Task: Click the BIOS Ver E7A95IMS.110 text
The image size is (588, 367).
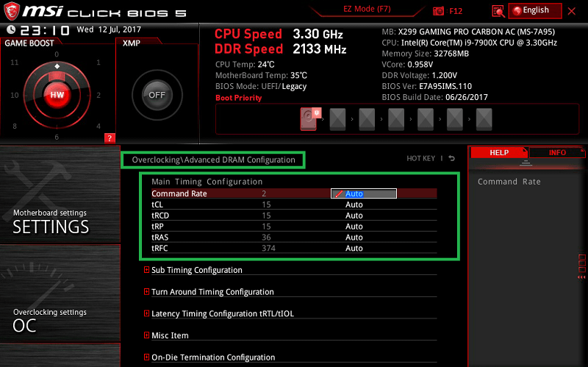Action: click(x=427, y=86)
